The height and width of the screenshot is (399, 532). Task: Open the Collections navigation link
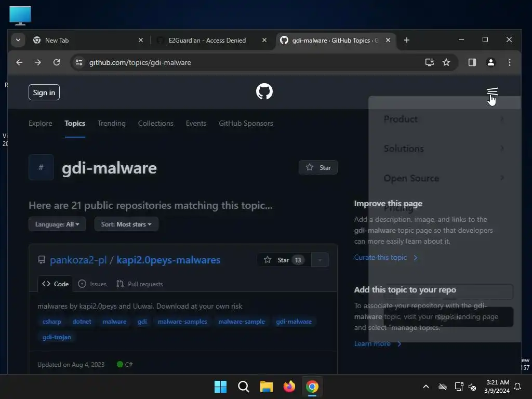click(156, 123)
